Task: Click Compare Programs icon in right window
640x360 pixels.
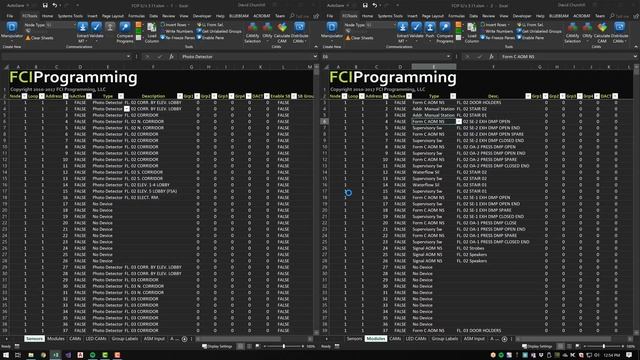Action: [444, 27]
